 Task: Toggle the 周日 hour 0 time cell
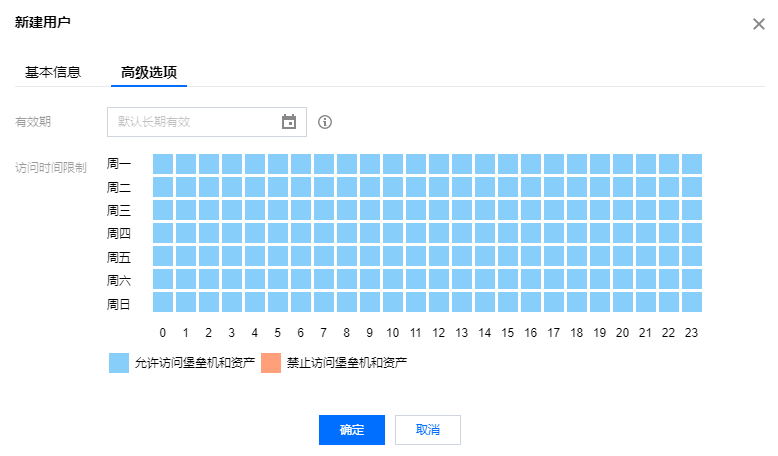pyautogui.click(x=163, y=302)
